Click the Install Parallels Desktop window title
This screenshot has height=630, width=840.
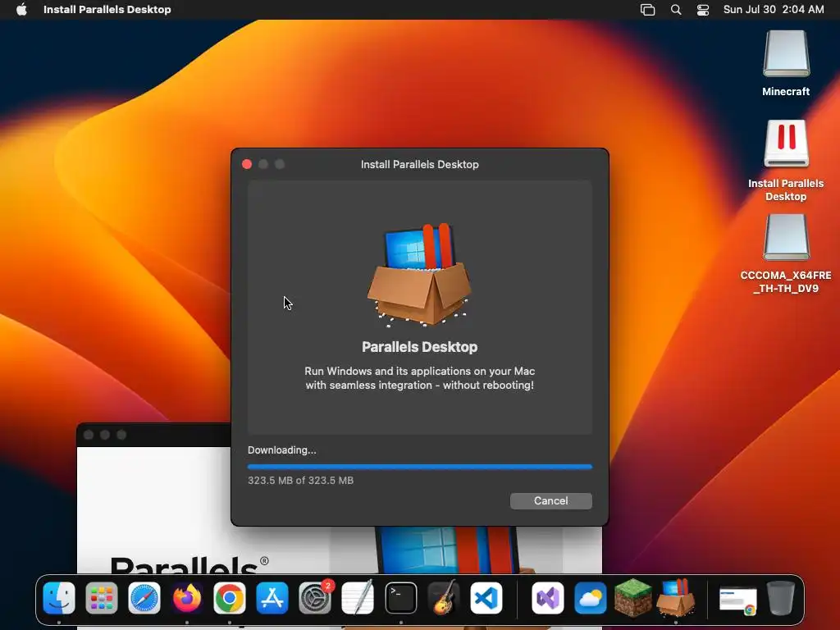419,164
